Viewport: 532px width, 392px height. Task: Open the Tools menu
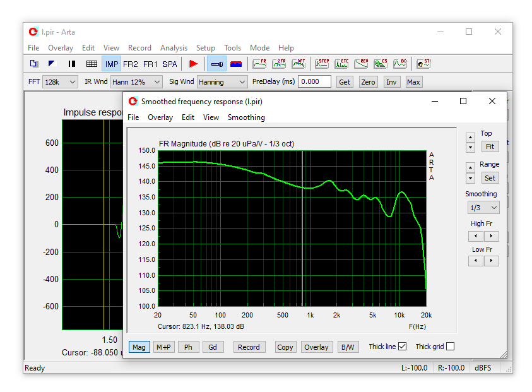point(232,48)
